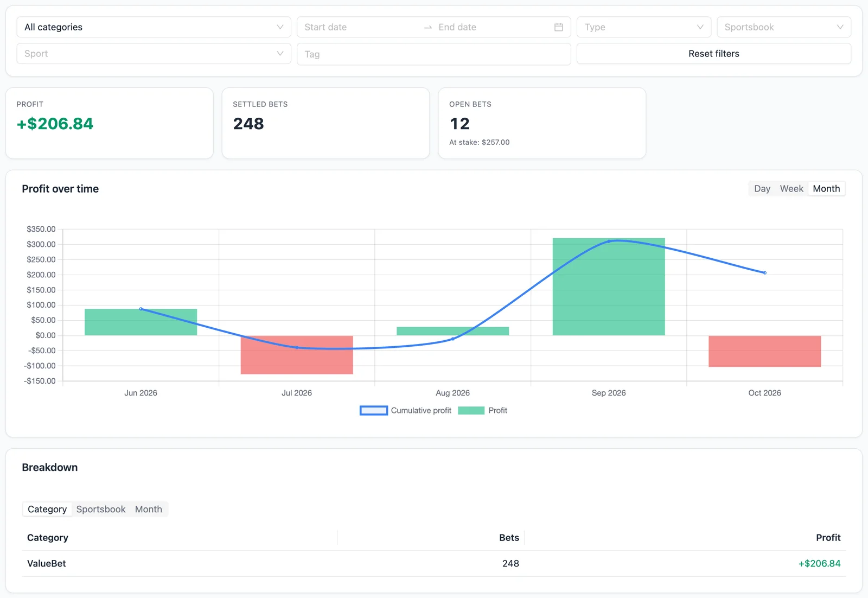Screen dimensions: 868x598
Task: Click the Jun 2026 profit bar
Action: pos(141,322)
